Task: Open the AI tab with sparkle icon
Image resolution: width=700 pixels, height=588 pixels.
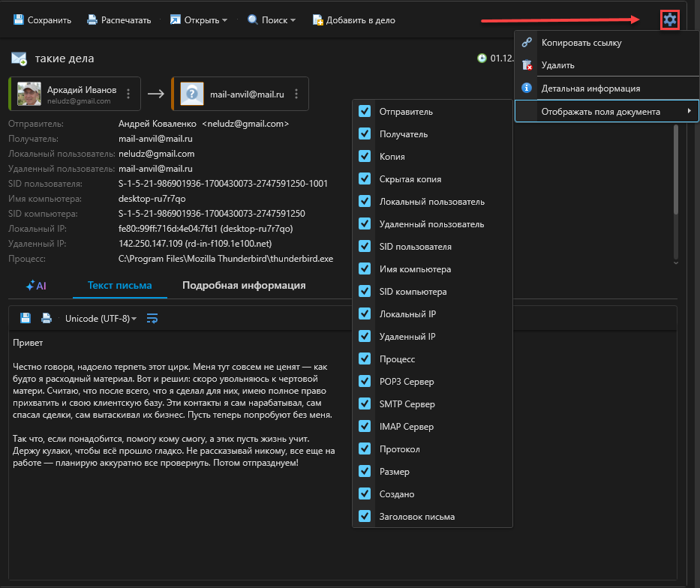Action: click(x=36, y=286)
